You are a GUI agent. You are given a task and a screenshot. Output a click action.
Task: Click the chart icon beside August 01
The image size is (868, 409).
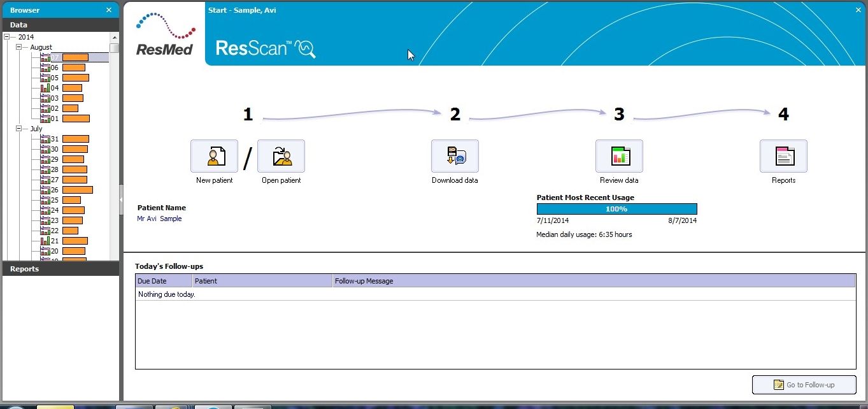point(45,118)
